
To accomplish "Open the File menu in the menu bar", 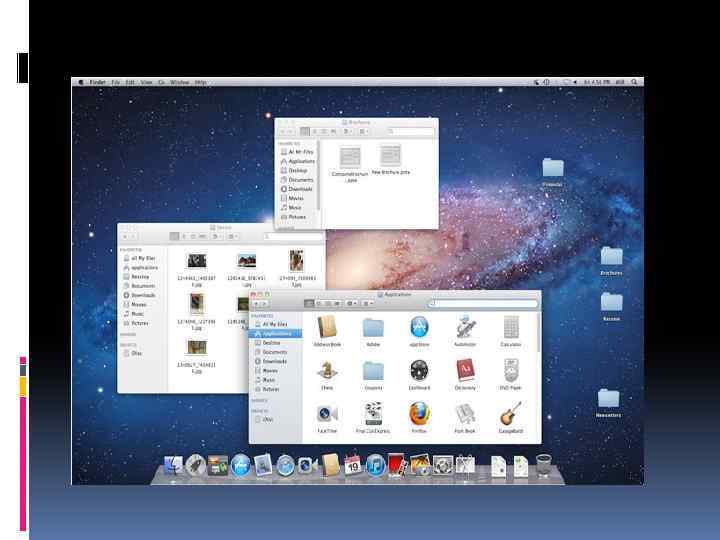I will pyautogui.click(x=116, y=82).
